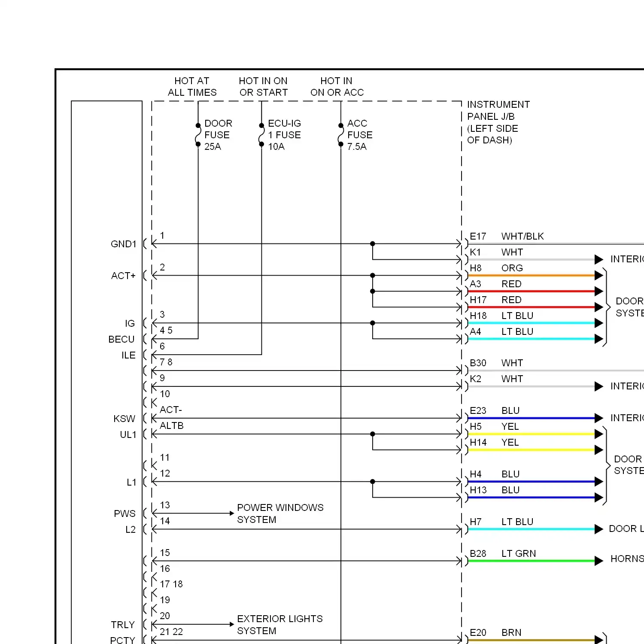644x644 pixels.
Task: Click the HORNS destination label
Action: click(627, 559)
